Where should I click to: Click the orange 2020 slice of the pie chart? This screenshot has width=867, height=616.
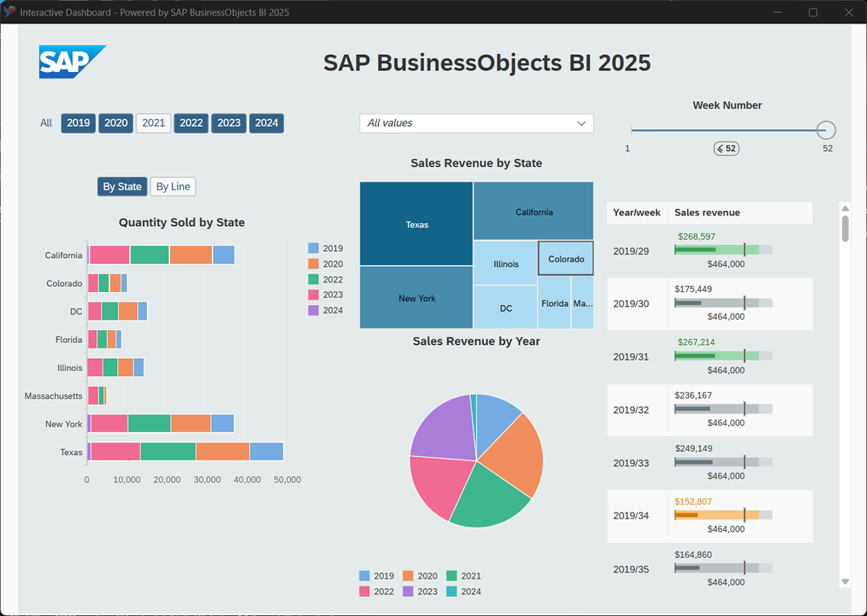(x=517, y=456)
